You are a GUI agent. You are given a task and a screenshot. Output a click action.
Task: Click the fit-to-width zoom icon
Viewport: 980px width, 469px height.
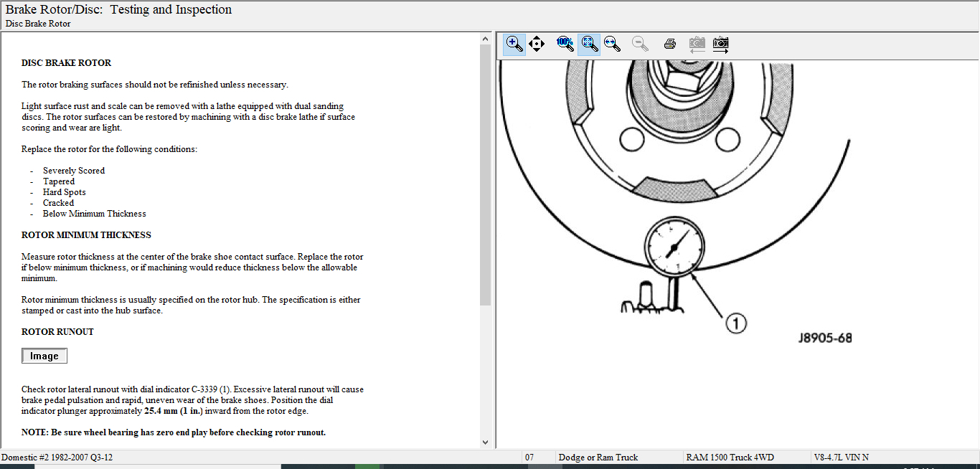tap(612, 44)
